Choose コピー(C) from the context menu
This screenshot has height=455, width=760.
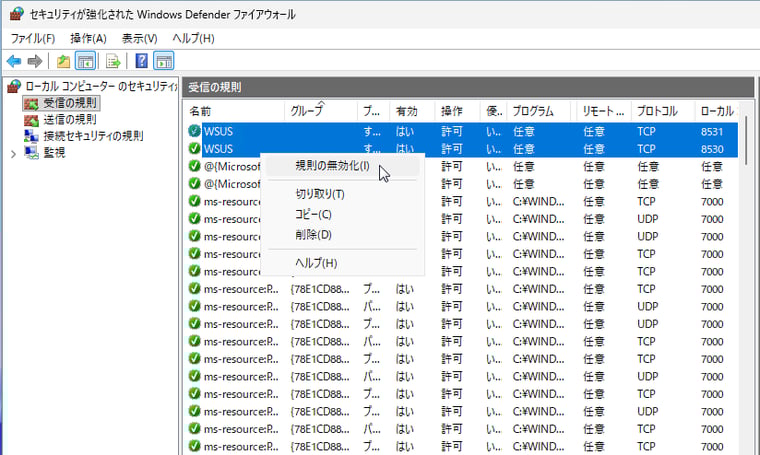coord(342,215)
